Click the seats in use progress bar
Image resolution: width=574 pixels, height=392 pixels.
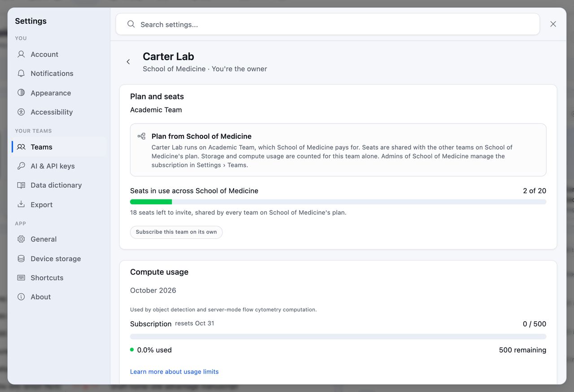[338, 202]
